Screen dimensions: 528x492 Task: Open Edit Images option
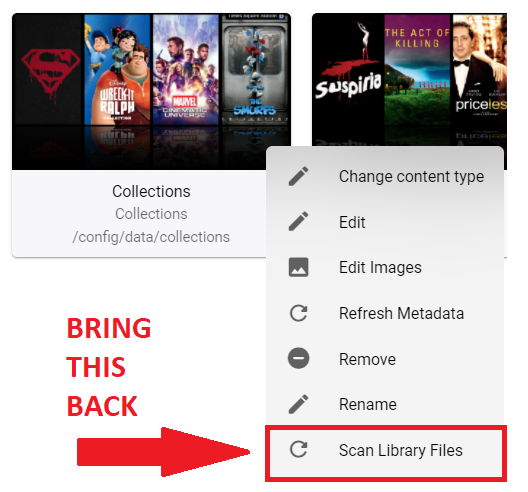[x=385, y=267]
